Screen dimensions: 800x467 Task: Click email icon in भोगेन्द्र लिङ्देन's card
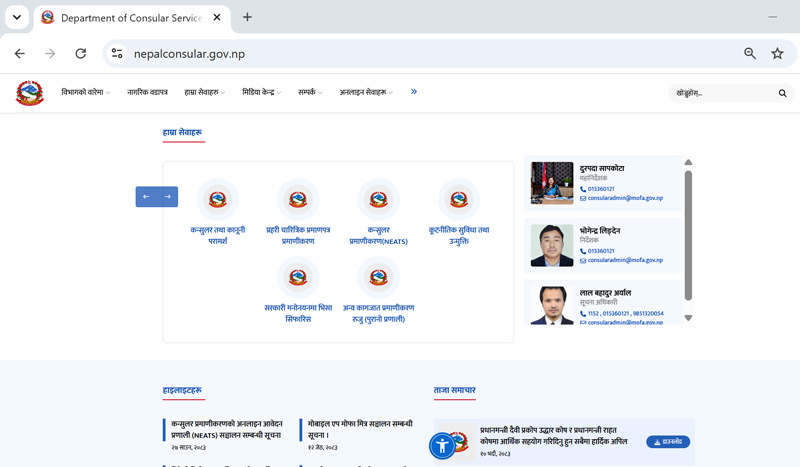pyautogui.click(x=583, y=260)
